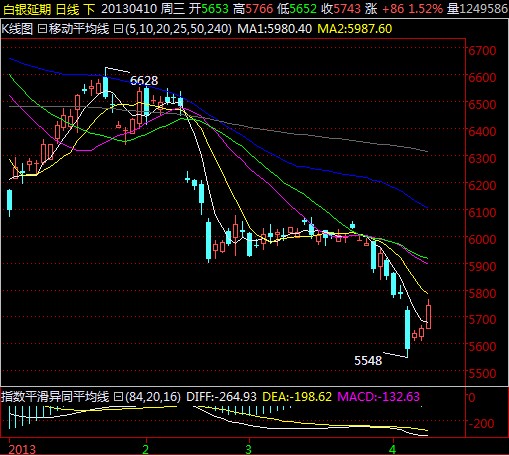Open the 指数平滑异同平均线 indicator title
Screen dimensions: 509x456
pos(55,397)
